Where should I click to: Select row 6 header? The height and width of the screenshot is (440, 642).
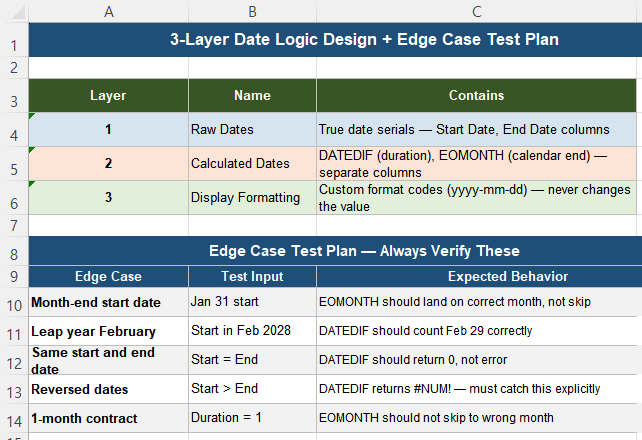coord(14,198)
